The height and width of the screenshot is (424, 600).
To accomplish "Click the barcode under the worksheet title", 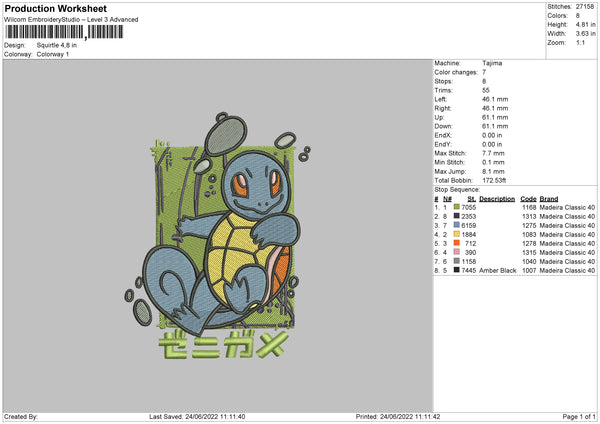I will pyautogui.click(x=64, y=32).
